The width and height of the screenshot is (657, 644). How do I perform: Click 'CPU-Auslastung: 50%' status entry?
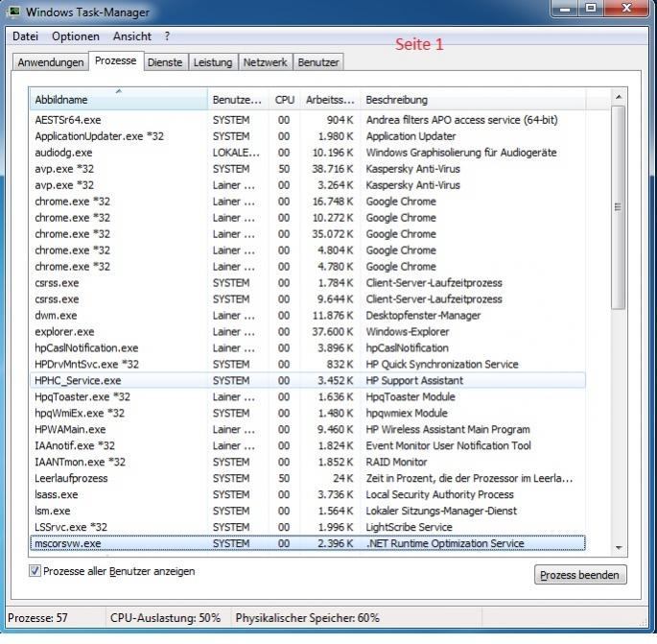[165, 618]
